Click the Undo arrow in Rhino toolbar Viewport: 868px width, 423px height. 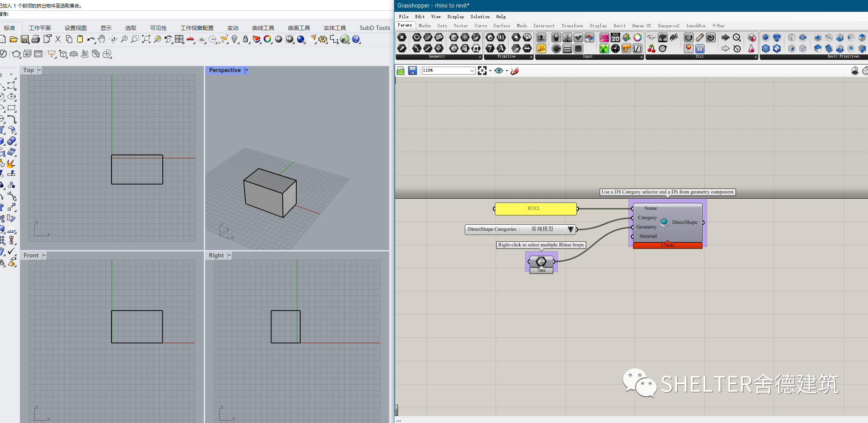coord(91,39)
